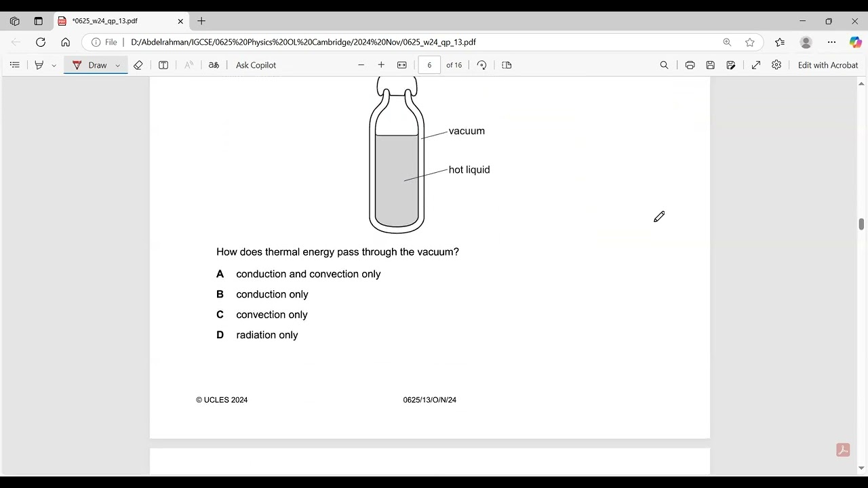Zoom out of the PDF page
The height and width of the screenshot is (488, 868).
click(361, 65)
